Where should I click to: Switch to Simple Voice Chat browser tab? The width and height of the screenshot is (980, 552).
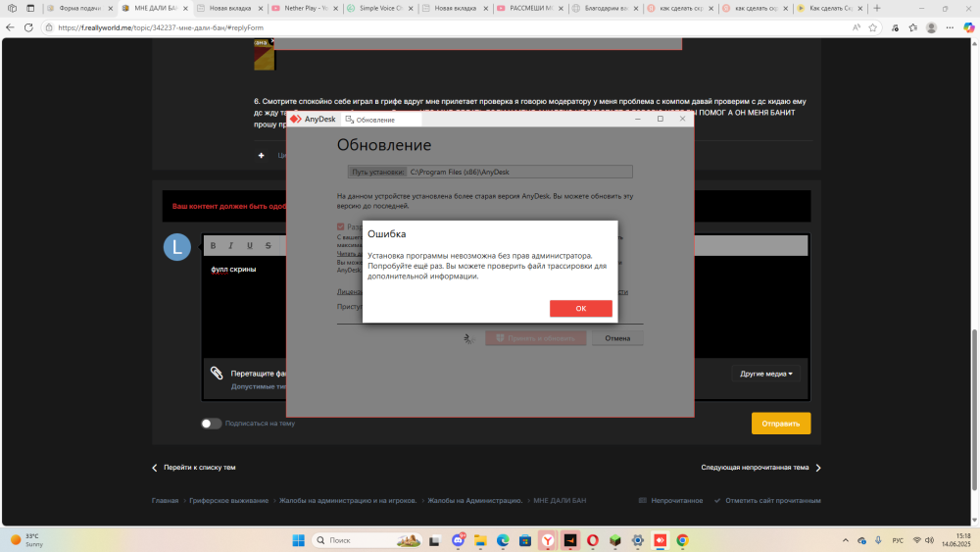pyautogui.click(x=380, y=8)
